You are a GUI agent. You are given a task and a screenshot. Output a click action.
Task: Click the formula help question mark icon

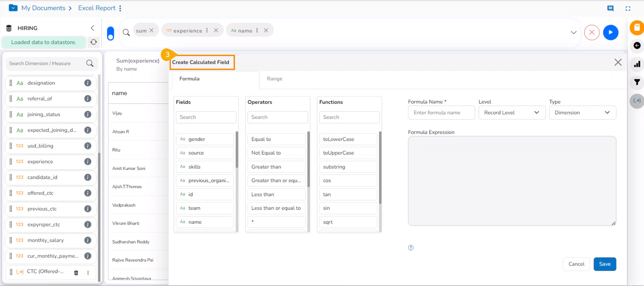[411, 248]
